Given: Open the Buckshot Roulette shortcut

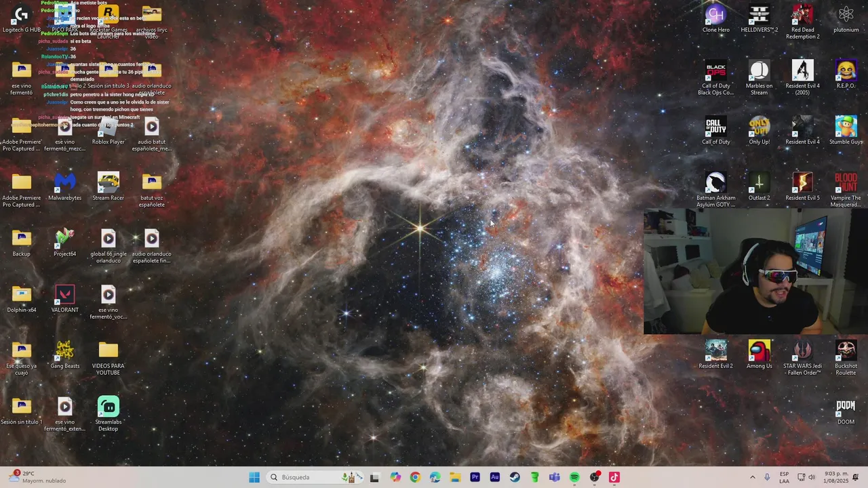Looking at the screenshot, I should (x=846, y=359).
